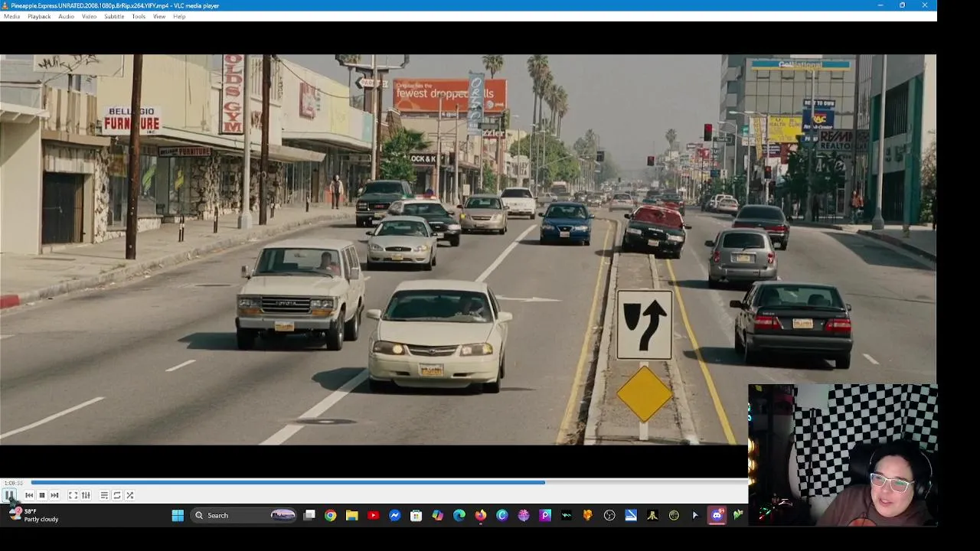Show extended settings (equalizer icon)

pyautogui.click(x=86, y=495)
